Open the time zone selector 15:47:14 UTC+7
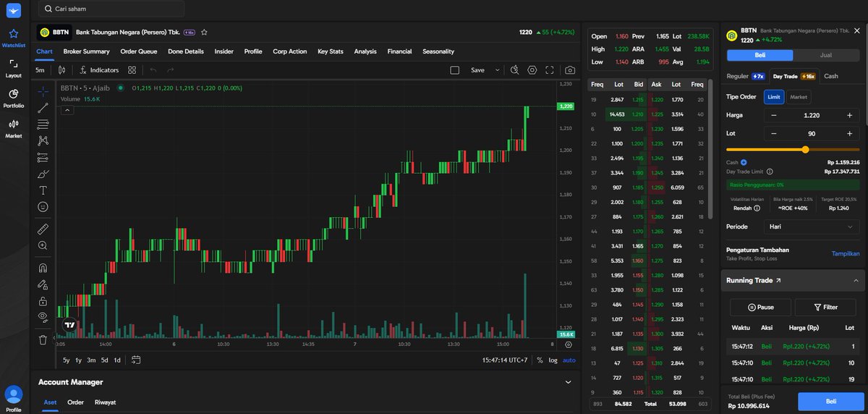This screenshot has width=868, height=414. pos(506,360)
